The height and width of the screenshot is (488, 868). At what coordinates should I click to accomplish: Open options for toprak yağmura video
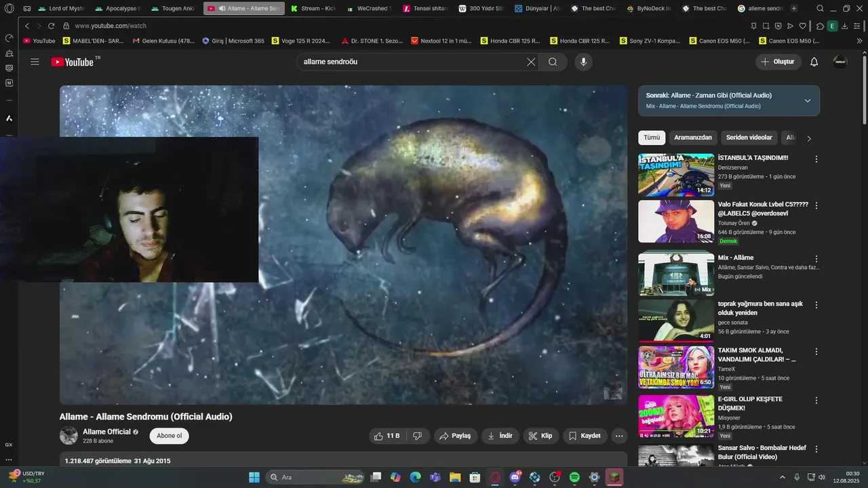(x=816, y=306)
